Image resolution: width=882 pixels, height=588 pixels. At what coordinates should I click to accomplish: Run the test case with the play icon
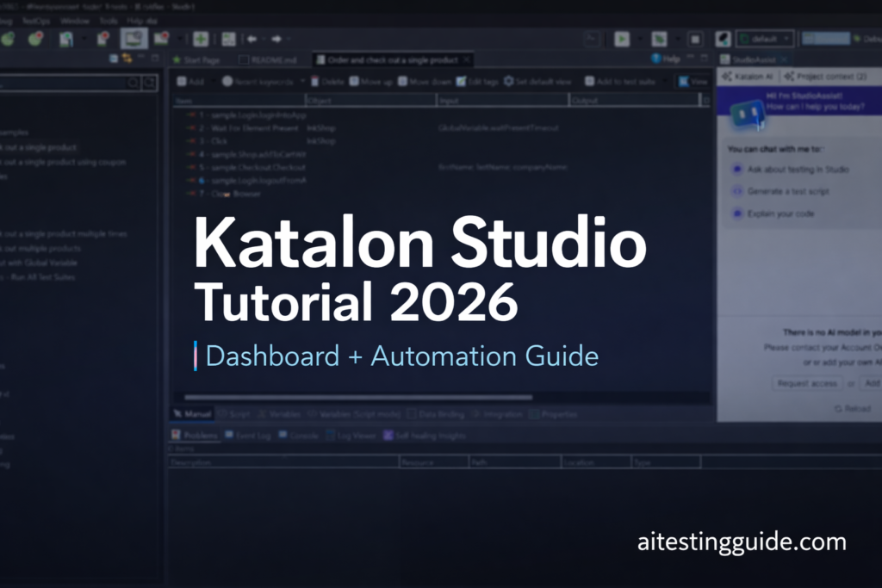pos(622,39)
